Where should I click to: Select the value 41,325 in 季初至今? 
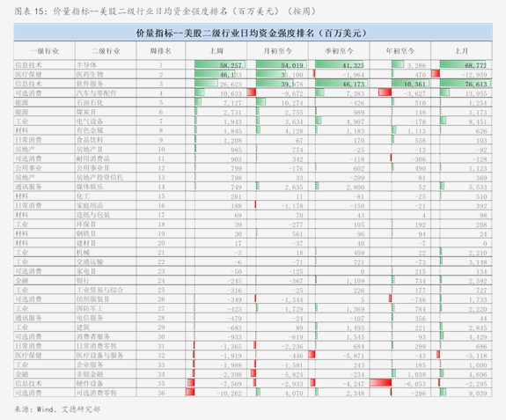tap(354, 65)
